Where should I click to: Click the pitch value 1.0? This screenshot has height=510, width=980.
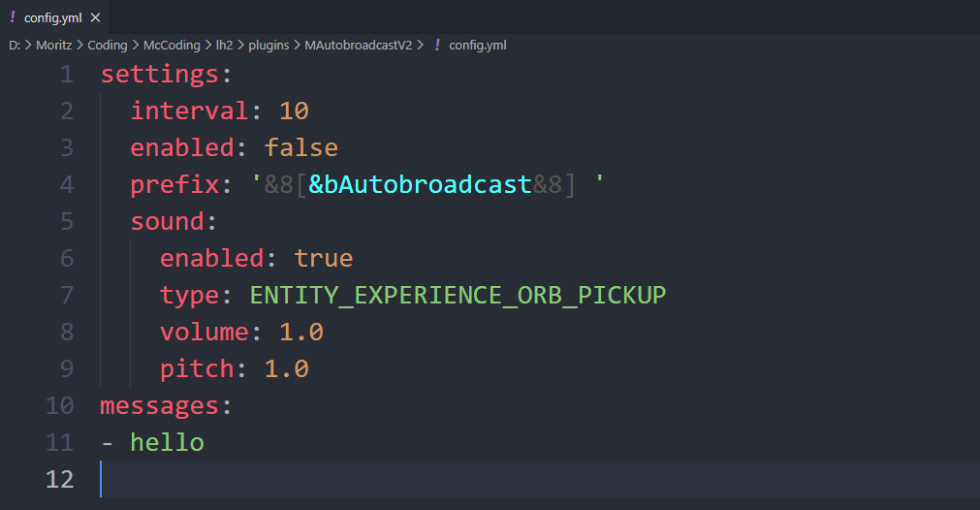(286, 368)
